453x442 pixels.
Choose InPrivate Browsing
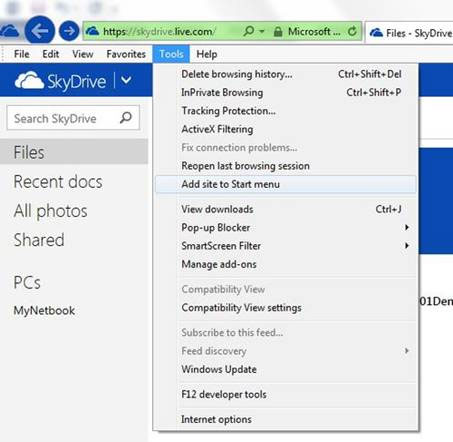pos(286,92)
